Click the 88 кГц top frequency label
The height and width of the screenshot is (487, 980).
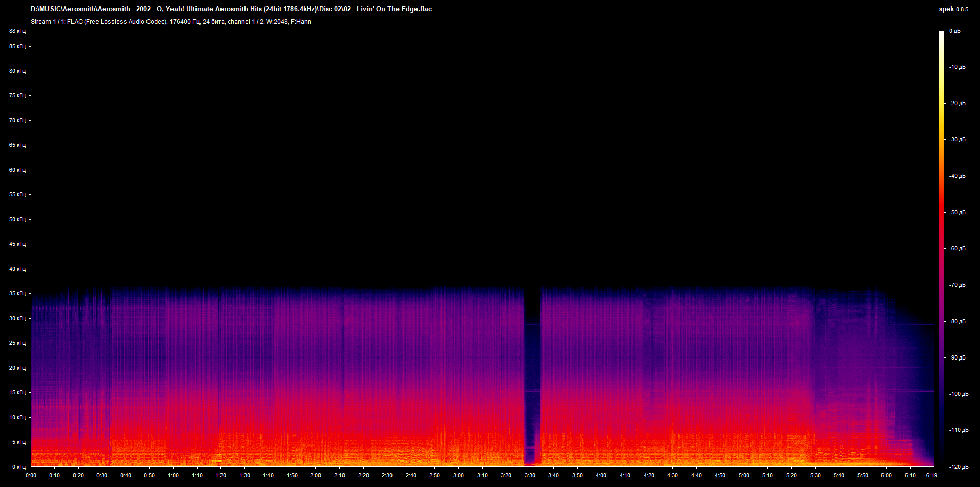pos(17,31)
